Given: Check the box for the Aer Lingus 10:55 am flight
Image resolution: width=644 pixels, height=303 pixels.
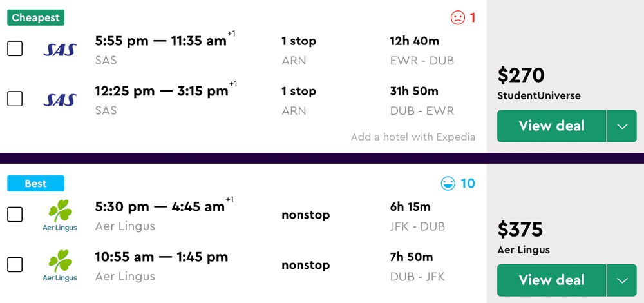Looking at the screenshot, I should (x=15, y=264).
